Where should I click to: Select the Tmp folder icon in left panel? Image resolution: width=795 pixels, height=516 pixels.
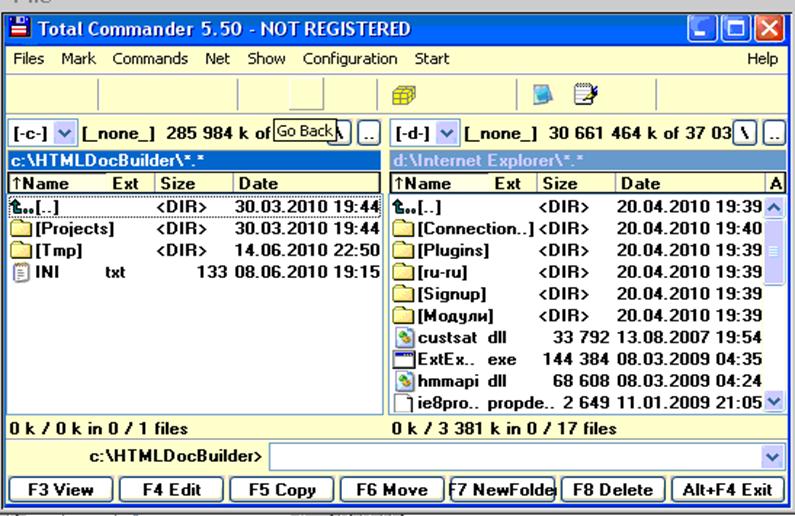tap(21, 250)
